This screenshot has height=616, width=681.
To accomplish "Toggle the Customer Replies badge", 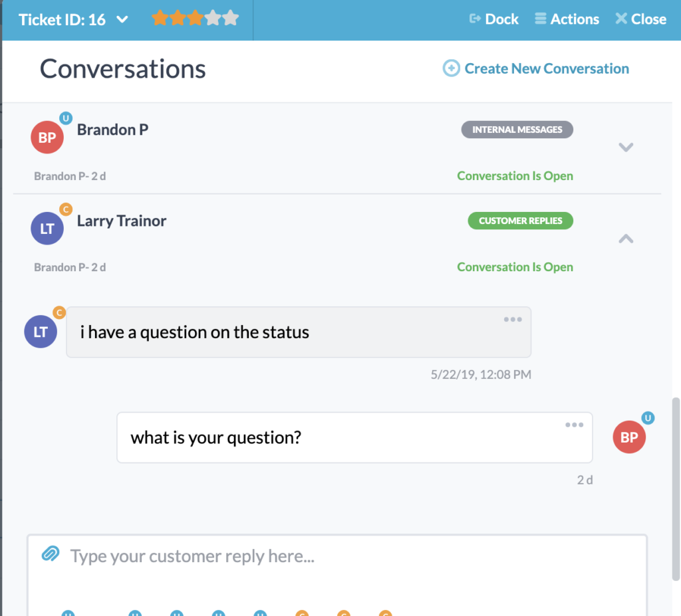I will coord(520,220).
